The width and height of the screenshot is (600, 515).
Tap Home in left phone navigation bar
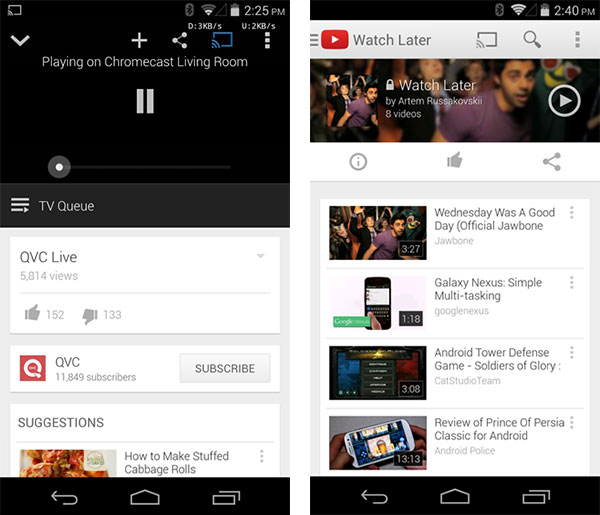145,497
